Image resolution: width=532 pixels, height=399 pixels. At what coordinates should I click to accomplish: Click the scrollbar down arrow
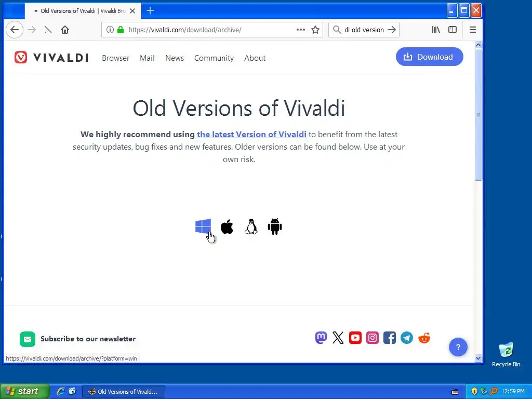[x=478, y=358]
